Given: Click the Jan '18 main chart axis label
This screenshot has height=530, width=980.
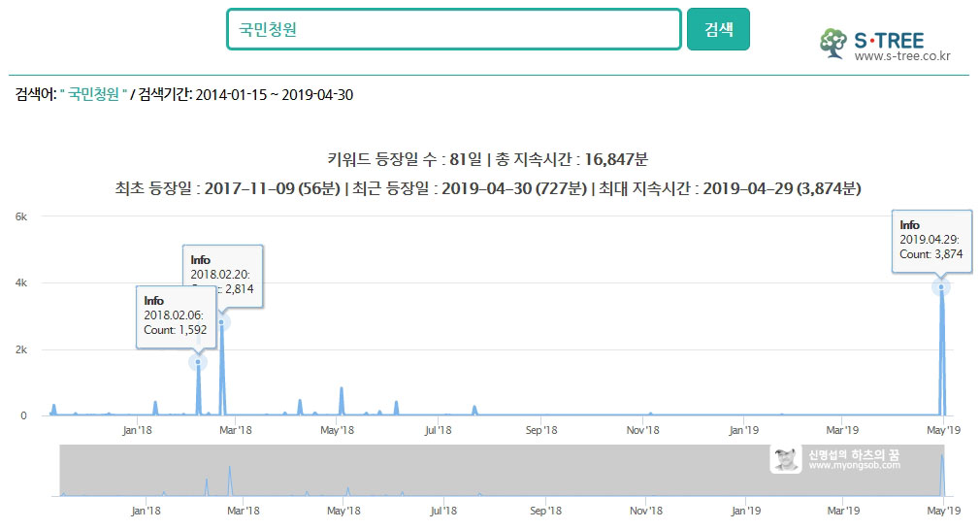Looking at the screenshot, I should pyautogui.click(x=137, y=430).
